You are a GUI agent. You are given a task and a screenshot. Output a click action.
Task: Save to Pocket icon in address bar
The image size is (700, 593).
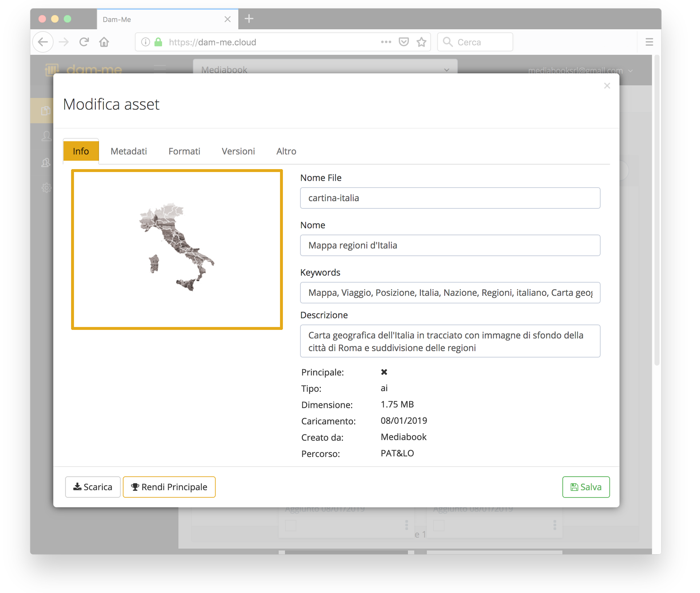tap(403, 42)
